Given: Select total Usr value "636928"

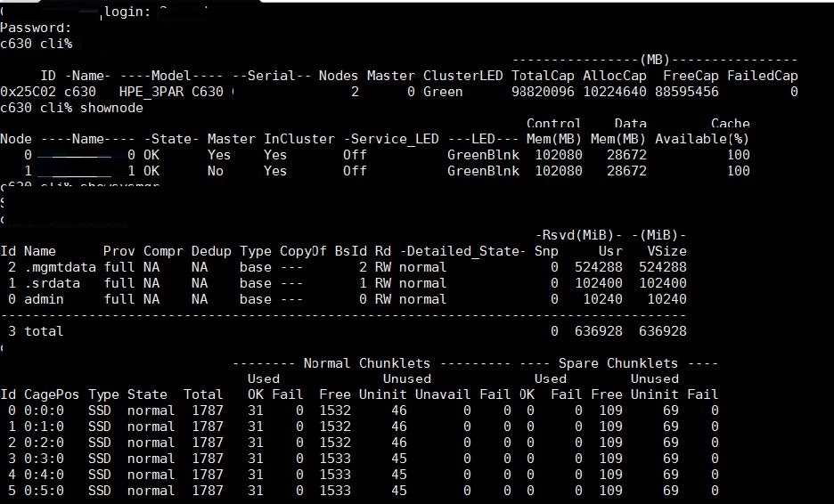Looking at the screenshot, I should (x=599, y=331).
